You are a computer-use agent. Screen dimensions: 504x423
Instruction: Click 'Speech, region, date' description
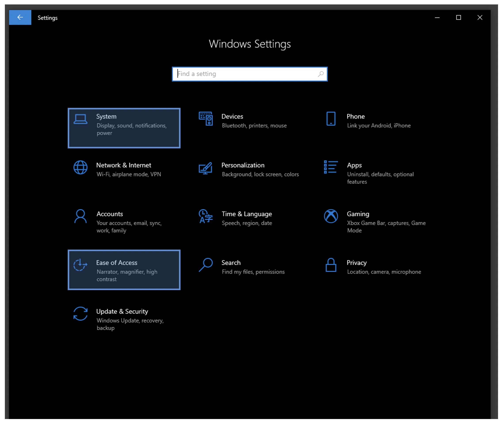point(247,223)
